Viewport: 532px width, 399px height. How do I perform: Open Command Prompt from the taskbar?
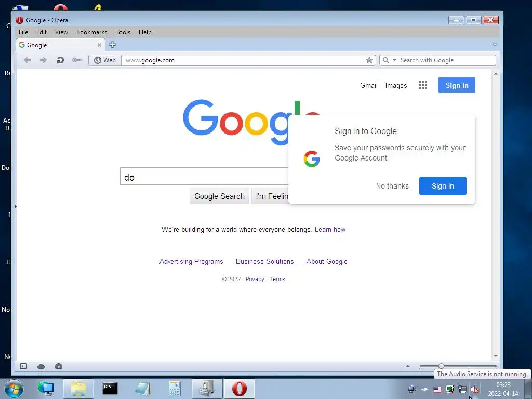click(x=110, y=389)
